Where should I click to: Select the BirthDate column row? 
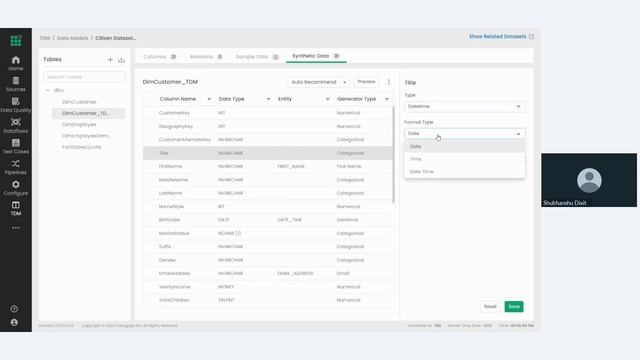pos(267,220)
